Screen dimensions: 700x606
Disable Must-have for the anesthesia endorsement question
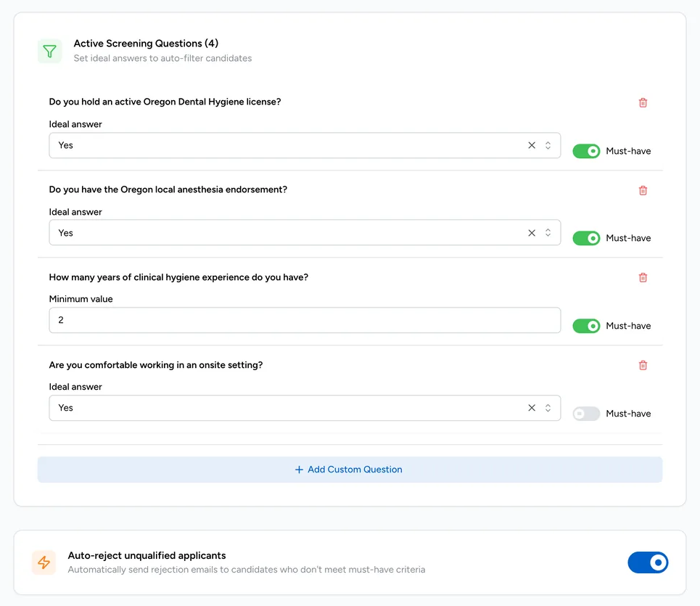586,238
